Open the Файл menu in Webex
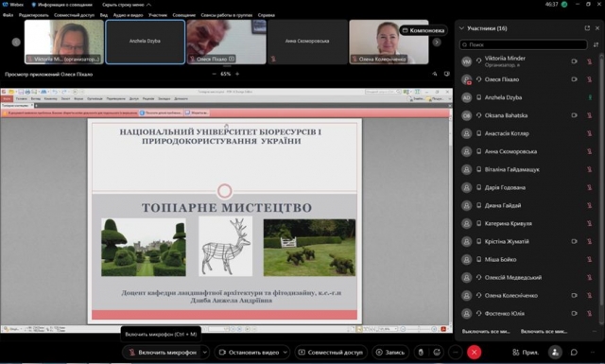605x364 pixels. (9, 15)
